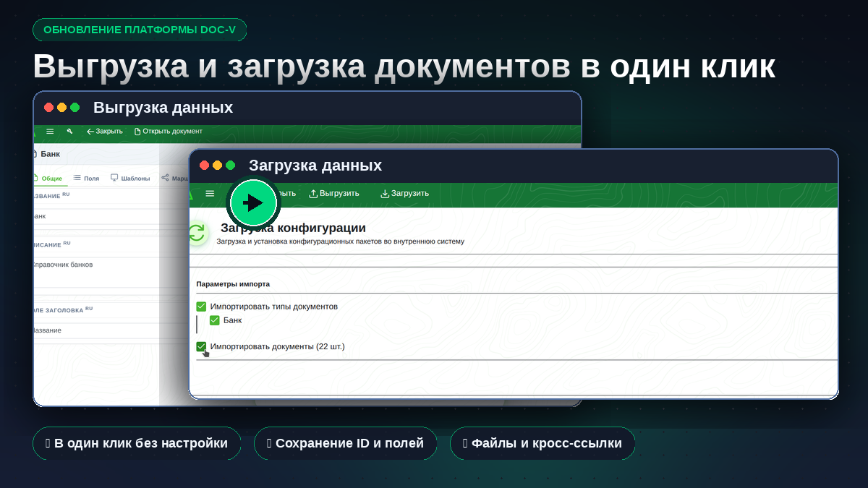
Task: Click Закрыть in the Выгрузка данных toolbar
Action: (x=105, y=132)
